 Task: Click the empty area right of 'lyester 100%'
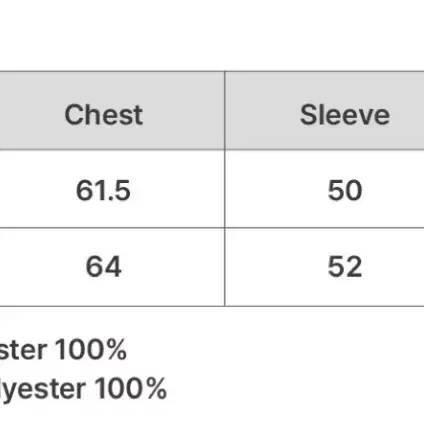click(x=295, y=388)
